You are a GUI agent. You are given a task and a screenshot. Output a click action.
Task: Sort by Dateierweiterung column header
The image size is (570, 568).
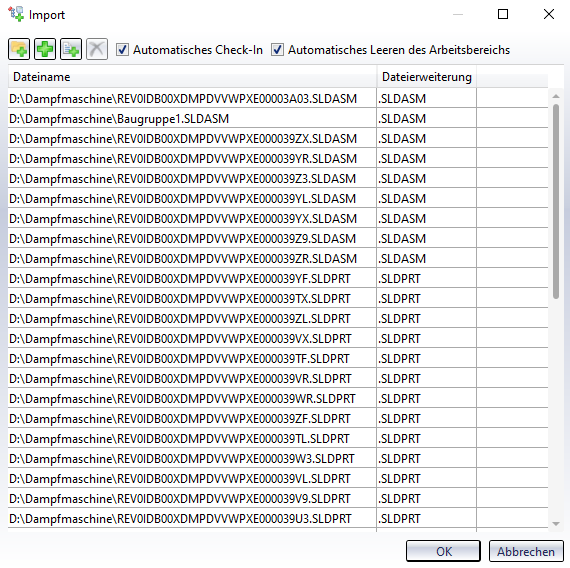[426, 77]
